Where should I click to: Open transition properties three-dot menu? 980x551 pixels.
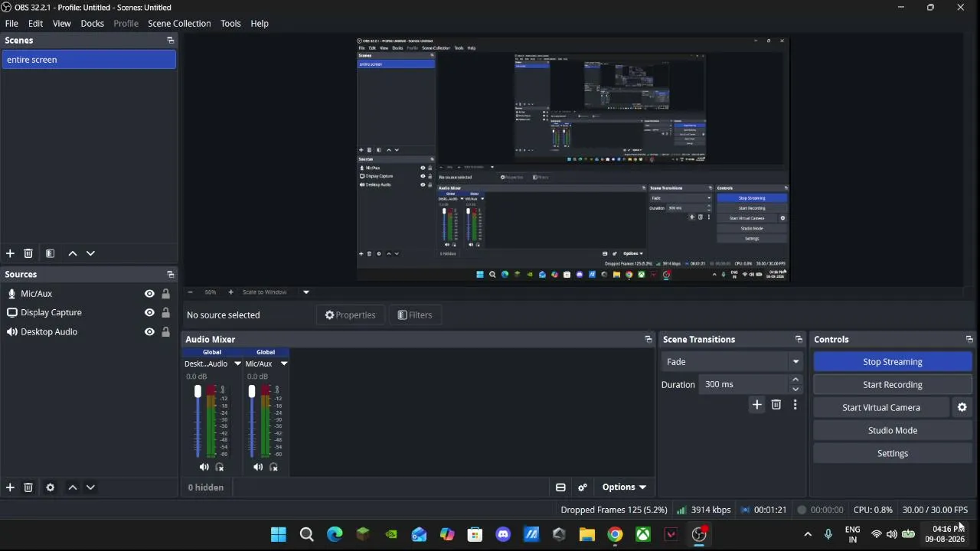(795, 405)
